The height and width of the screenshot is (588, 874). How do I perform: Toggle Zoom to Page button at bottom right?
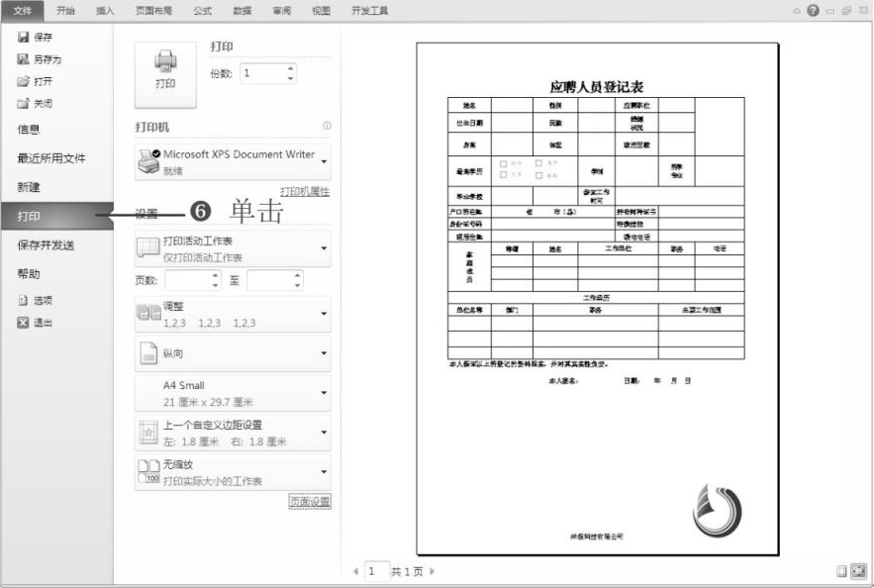(858, 571)
